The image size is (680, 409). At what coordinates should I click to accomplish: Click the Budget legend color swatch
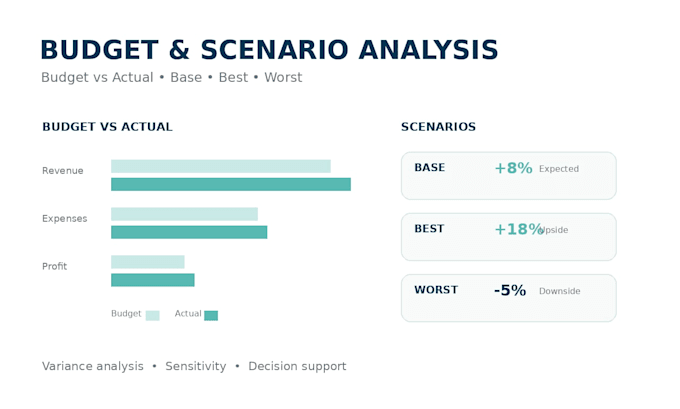(153, 315)
